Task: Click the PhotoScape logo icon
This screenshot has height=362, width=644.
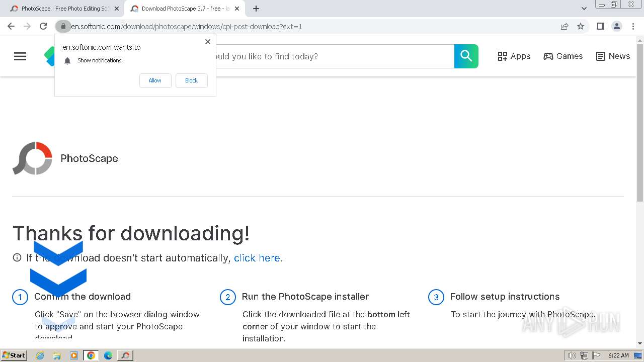Action: click(x=33, y=158)
